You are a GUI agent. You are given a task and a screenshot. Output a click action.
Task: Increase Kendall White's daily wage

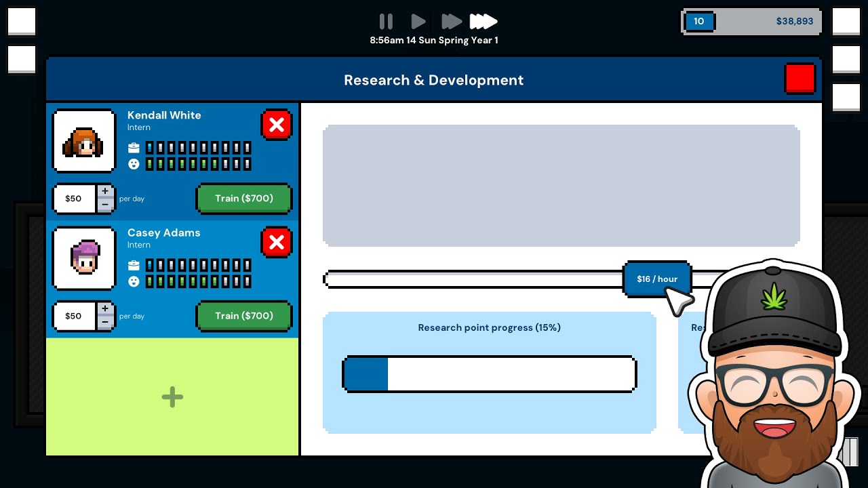(105, 192)
